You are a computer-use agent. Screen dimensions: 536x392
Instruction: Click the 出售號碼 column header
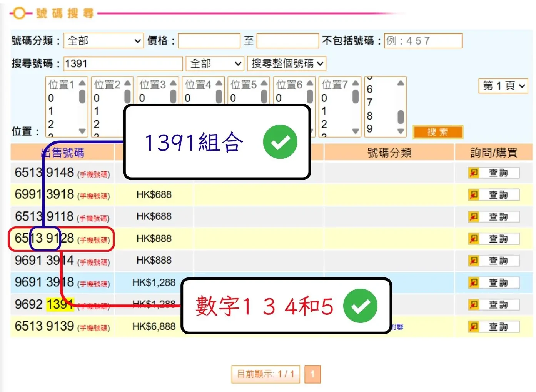tap(62, 153)
